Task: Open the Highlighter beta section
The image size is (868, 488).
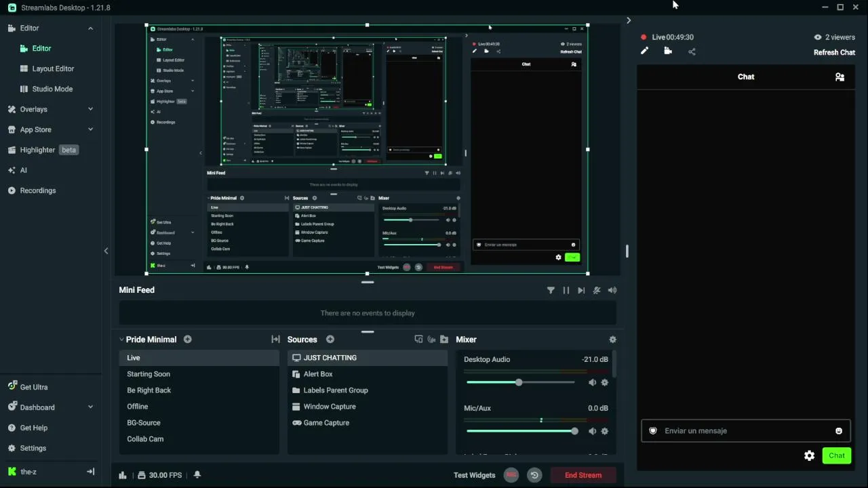Action: (43, 150)
